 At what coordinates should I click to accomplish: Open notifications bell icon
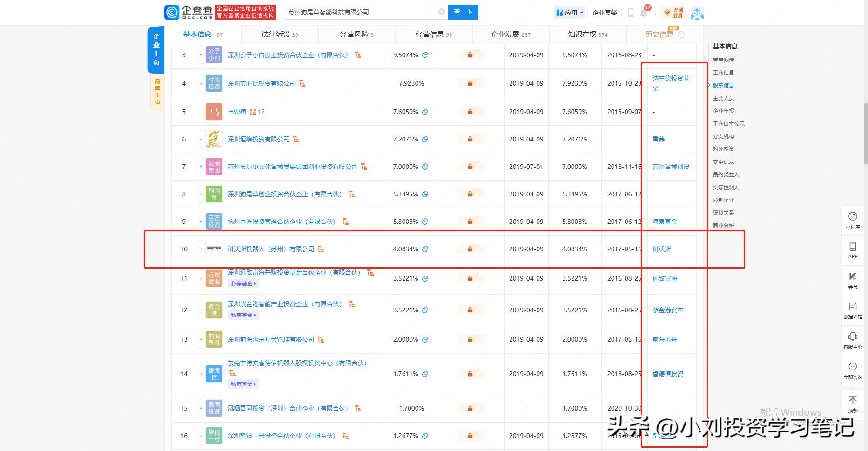(644, 13)
